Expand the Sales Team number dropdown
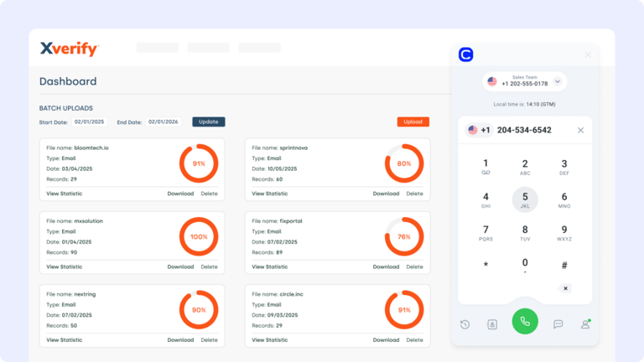 (558, 81)
